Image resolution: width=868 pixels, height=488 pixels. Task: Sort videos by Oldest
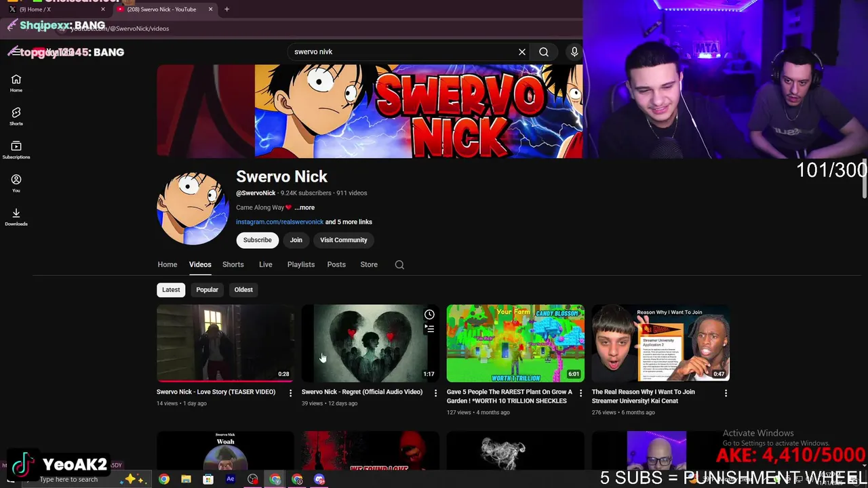[243, 289]
